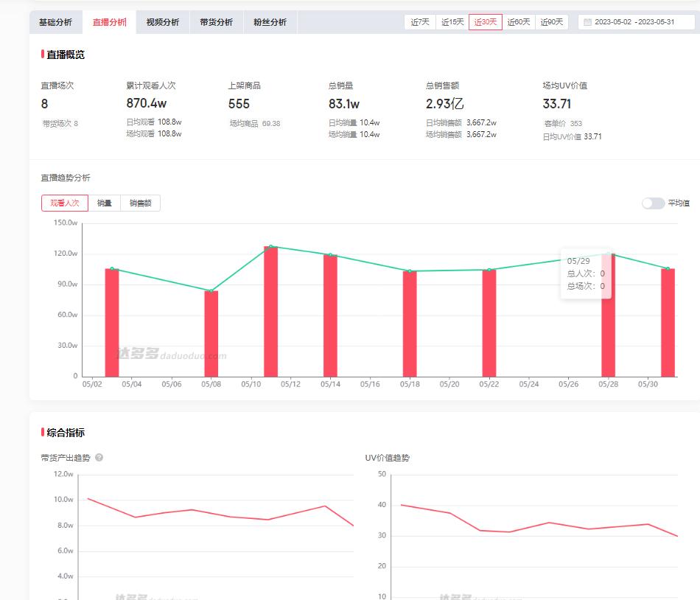Choose the 近90天 time range
Image resolution: width=700 pixels, height=600 pixels.
pos(552,22)
